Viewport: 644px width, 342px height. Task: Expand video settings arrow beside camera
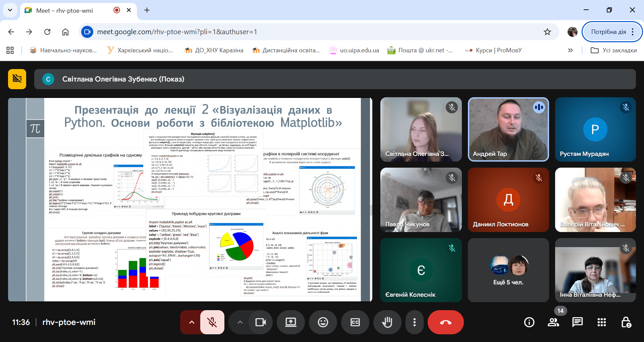click(x=240, y=322)
